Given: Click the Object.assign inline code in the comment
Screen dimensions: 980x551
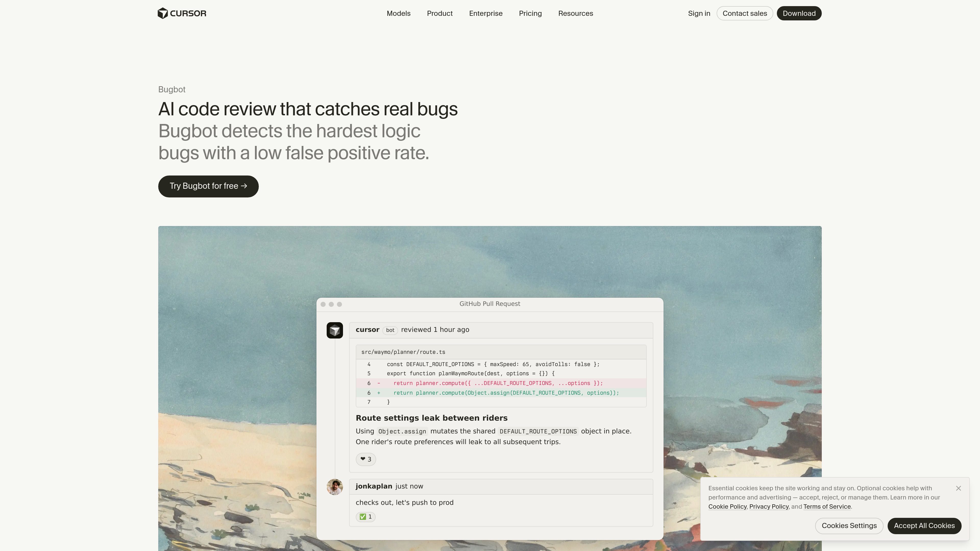Looking at the screenshot, I should pos(402,431).
